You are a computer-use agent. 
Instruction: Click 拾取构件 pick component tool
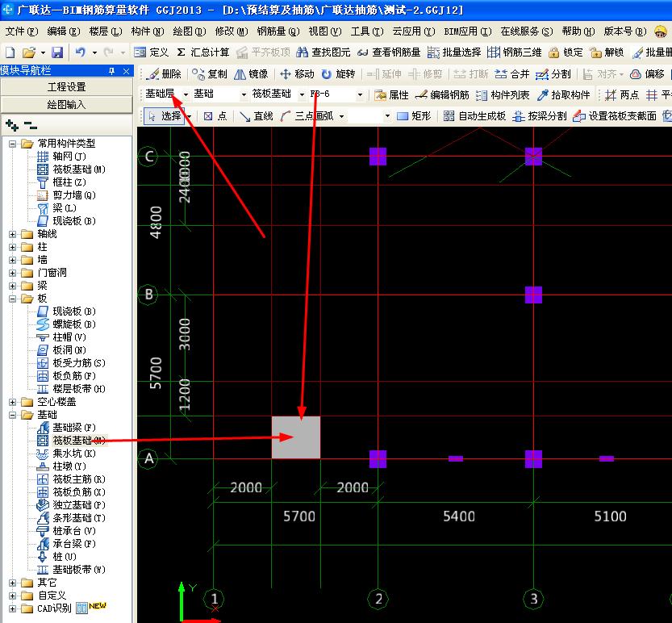point(563,94)
